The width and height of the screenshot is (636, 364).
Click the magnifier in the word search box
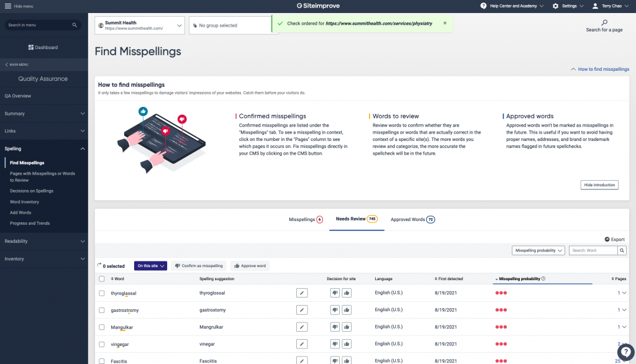(622, 250)
